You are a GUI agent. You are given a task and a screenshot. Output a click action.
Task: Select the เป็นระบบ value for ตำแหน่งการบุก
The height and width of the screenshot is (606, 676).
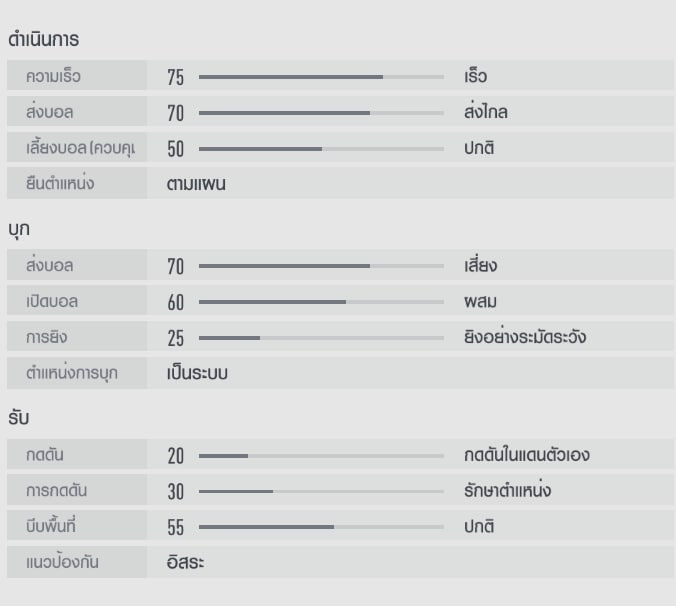198,373
